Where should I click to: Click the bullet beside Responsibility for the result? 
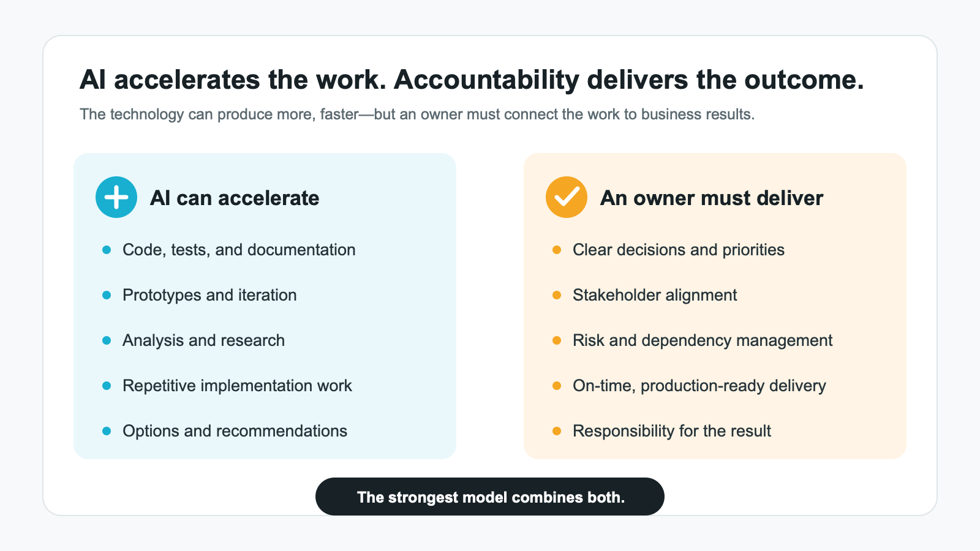pyautogui.click(x=557, y=431)
